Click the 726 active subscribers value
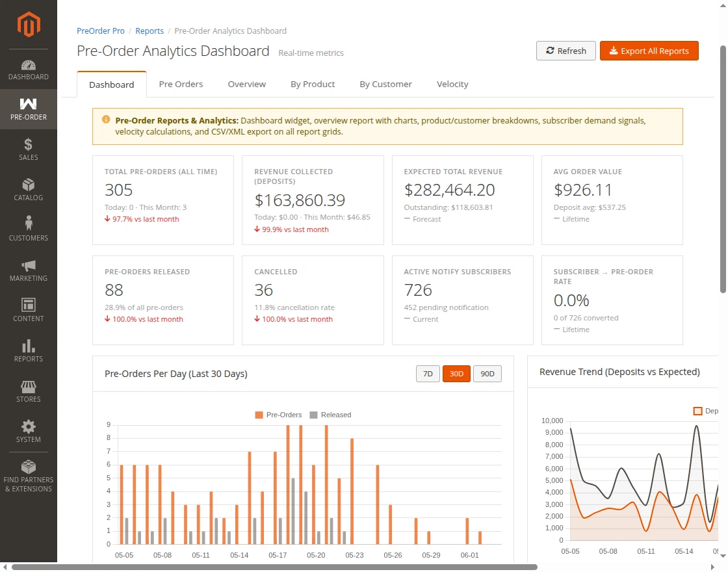728x572 pixels. pyautogui.click(x=418, y=290)
